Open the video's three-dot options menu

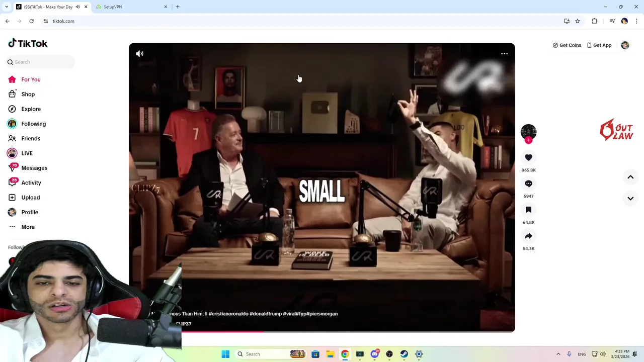click(504, 54)
